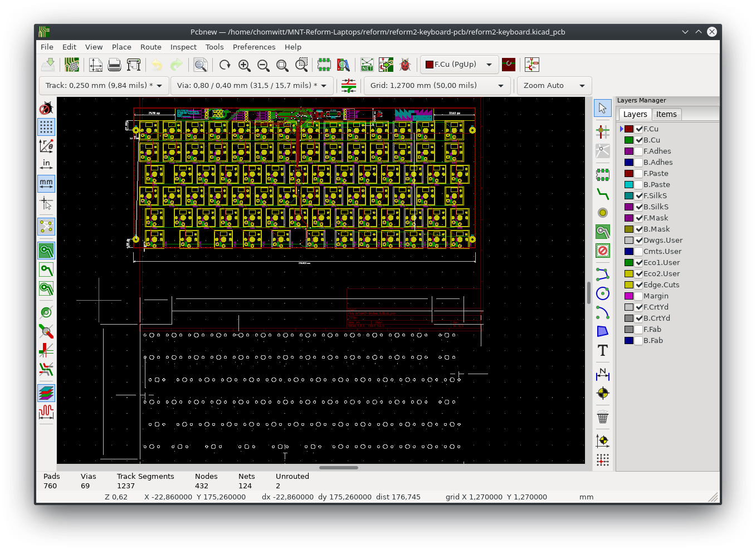Screen dimensions: 756x549
Task: Open the Route menu
Action: tap(150, 47)
